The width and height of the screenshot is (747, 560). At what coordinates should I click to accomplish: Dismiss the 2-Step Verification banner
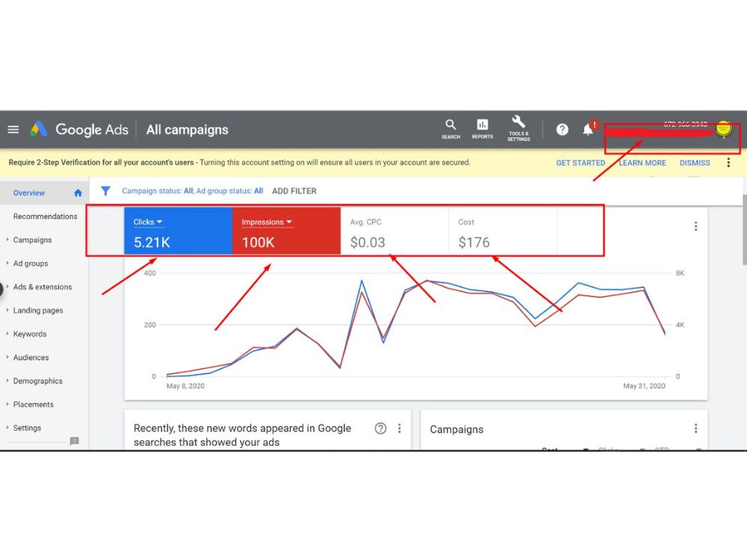tap(695, 163)
